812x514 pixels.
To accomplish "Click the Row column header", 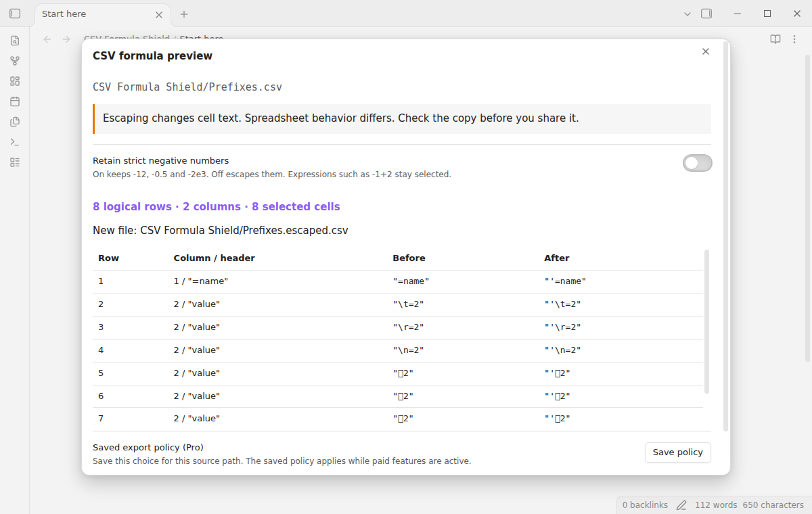I will point(108,258).
